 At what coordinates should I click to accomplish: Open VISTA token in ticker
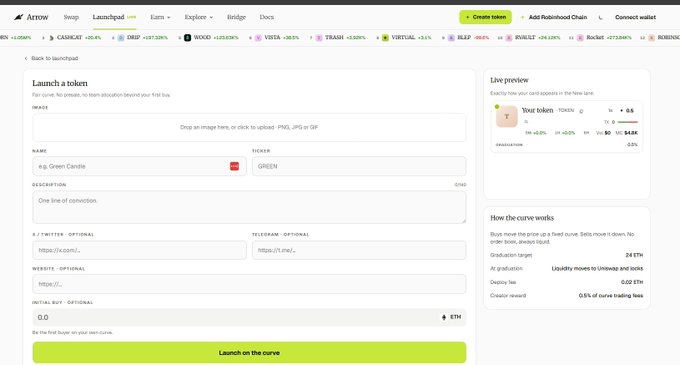(272, 38)
